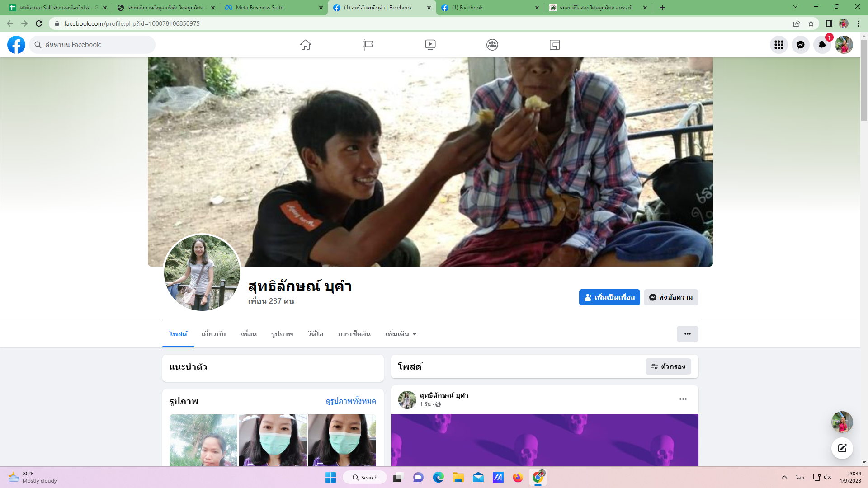Open the ตัวกรอง post filters button
The height and width of the screenshot is (488, 868).
[668, 366]
